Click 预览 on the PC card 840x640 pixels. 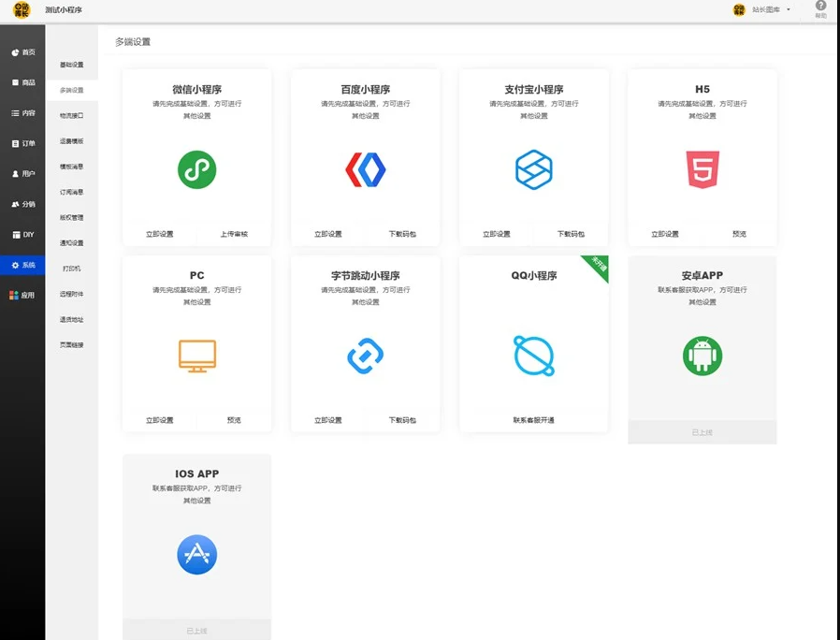point(234,420)
